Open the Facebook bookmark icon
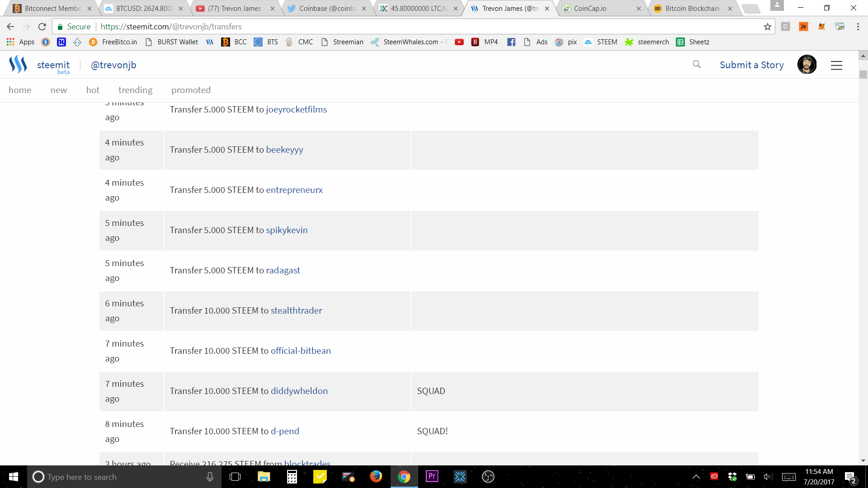Viewport: 868px width, 488px height. [511, 42]
